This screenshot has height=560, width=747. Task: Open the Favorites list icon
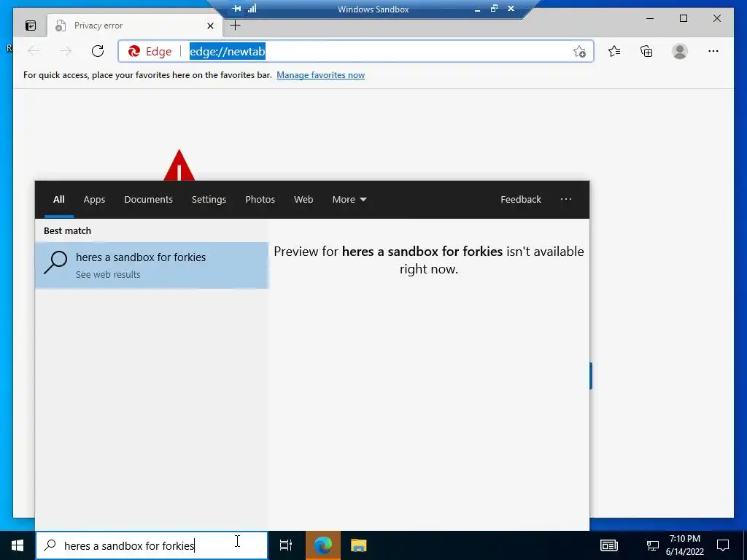click(614, 51)
